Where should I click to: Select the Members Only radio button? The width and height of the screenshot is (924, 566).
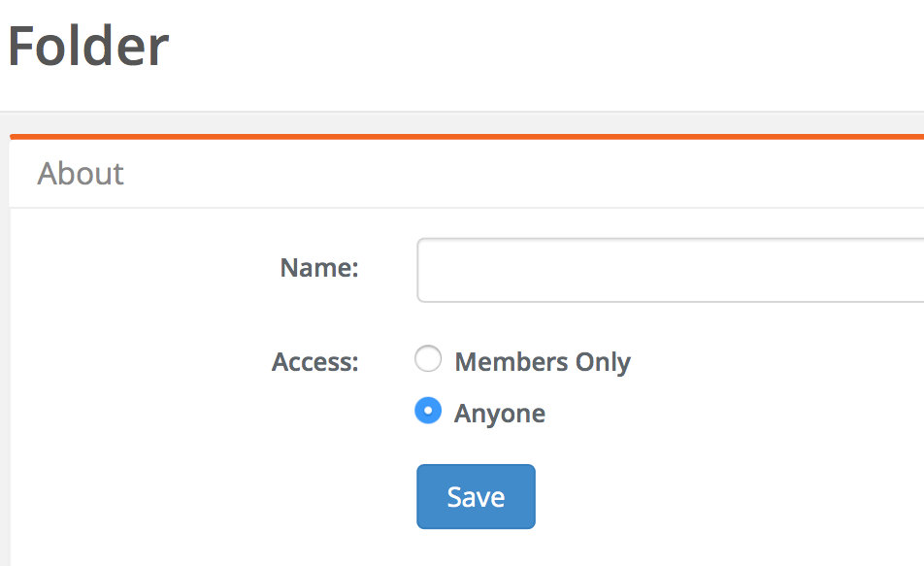pos(428,360)
